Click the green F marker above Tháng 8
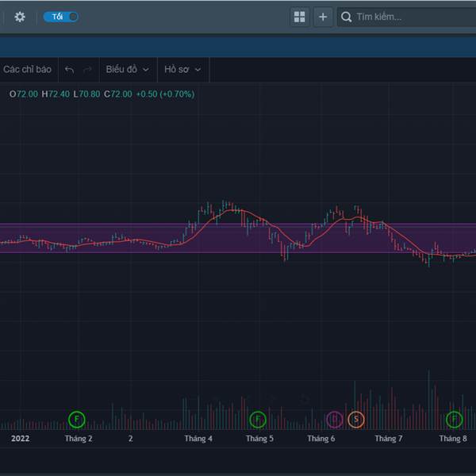The width and height of the screenshot is (476, 476). point(455,418)
